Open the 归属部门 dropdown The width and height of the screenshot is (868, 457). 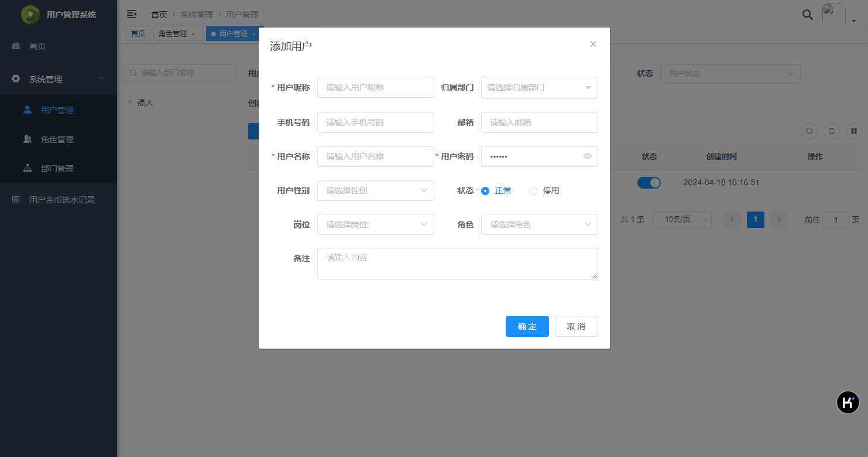540,87
